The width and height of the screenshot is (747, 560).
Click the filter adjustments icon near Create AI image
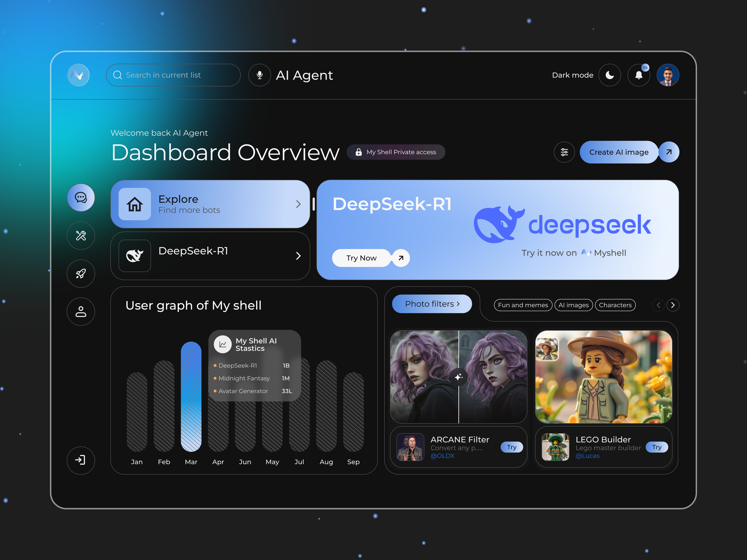564,152
